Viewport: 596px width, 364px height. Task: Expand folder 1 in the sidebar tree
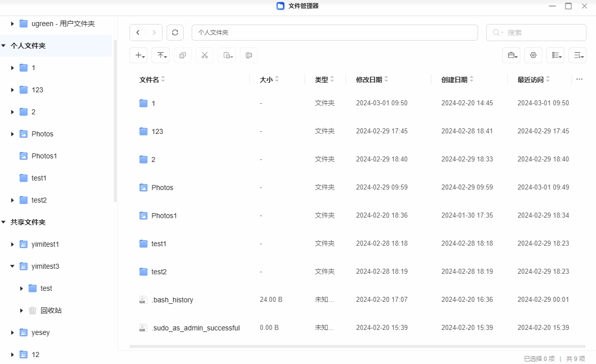13,68
